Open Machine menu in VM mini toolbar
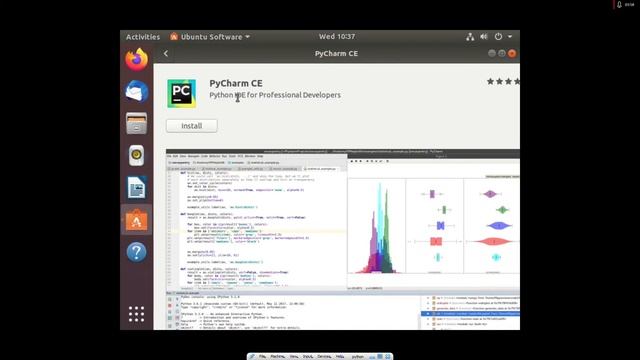This screenshot has height=360, width=640. 278,357
